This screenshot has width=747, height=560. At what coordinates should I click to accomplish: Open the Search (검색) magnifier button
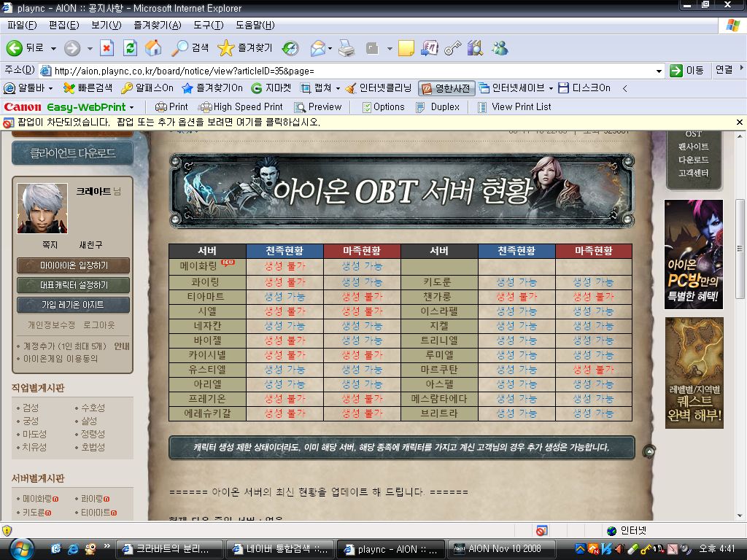tap(190, 47)
